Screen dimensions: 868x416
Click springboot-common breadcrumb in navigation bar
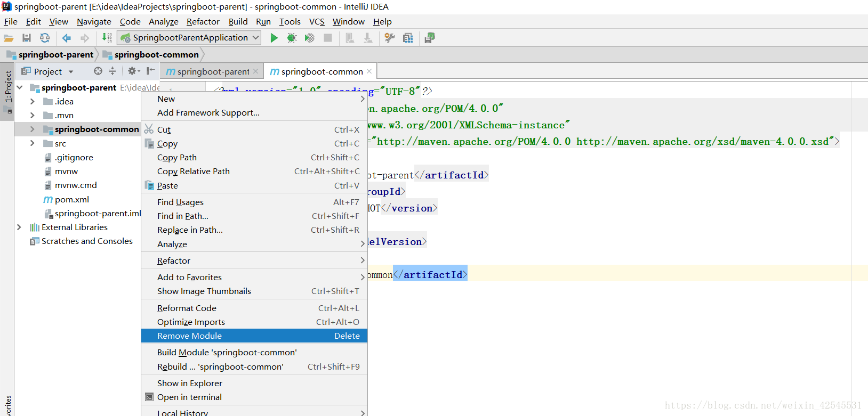pos(151,54)
